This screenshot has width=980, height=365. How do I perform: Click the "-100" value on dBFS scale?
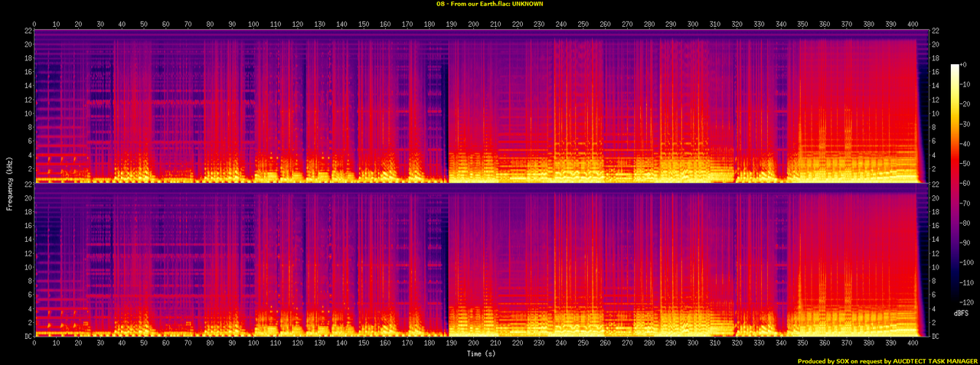click(967, 262)
